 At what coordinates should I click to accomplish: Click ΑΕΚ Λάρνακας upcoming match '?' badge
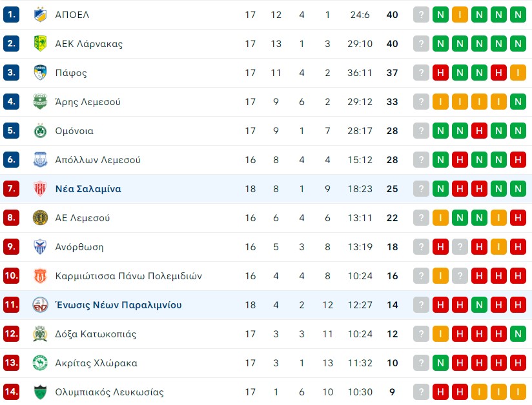click(421, 44)
